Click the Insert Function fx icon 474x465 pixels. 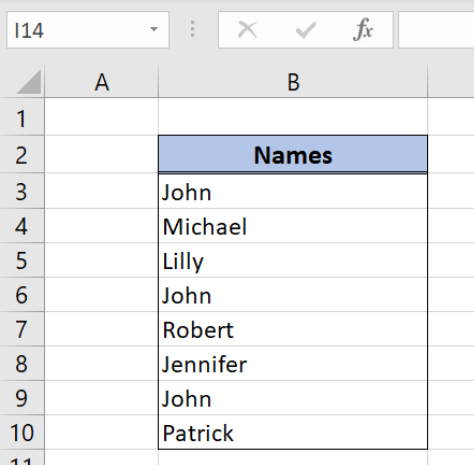[x=363, y=30]
